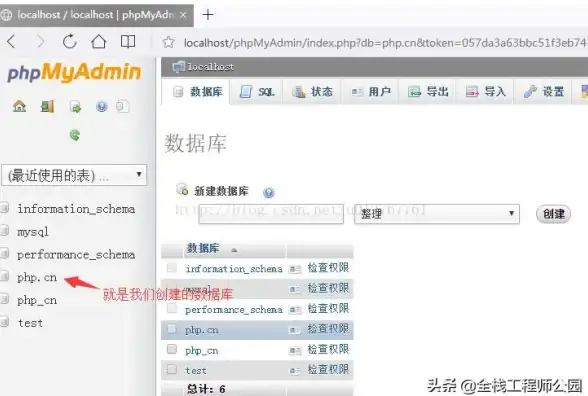This screenshot has width=588, height=396.
Task: Click 检查权限 for mysql
Action: tap(328, 288)
